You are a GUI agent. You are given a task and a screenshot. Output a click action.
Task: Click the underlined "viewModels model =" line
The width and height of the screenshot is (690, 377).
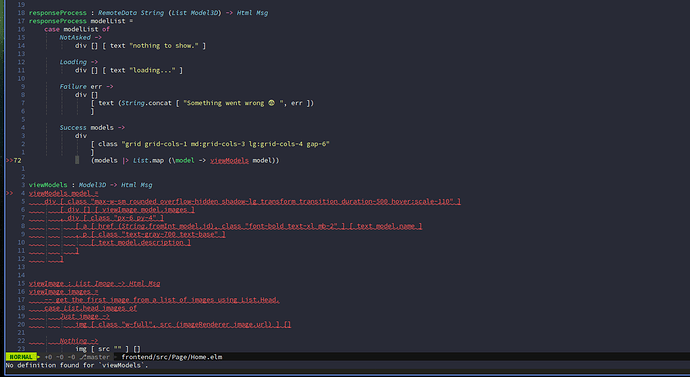(x=64, y=193)
